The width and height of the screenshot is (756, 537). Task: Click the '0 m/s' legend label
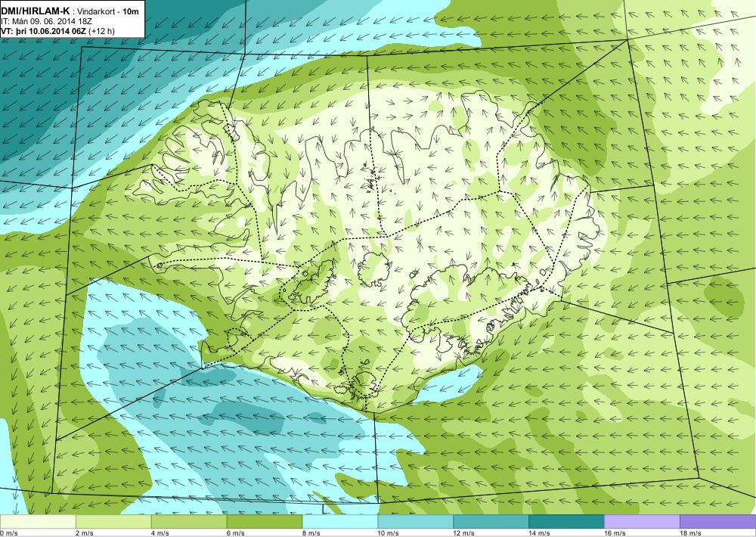[9, 532]
